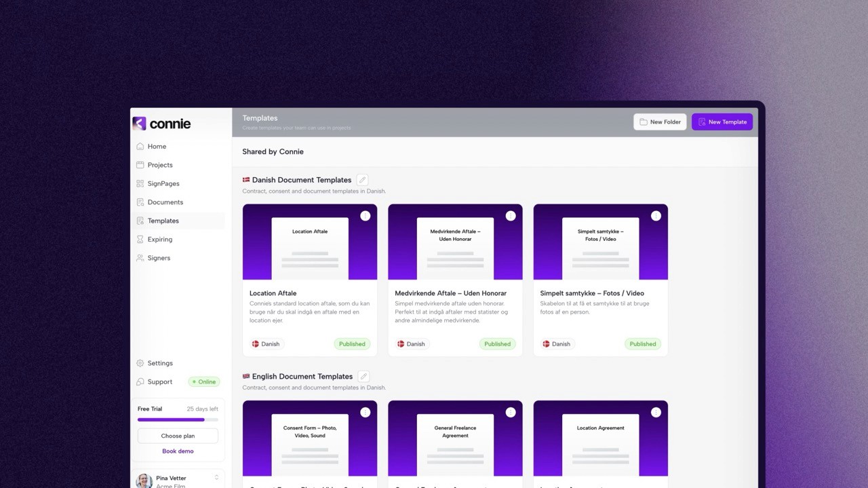868x488 pixels.
Task: Edit the English Document Templates folder name
Action: coord(363,375)
